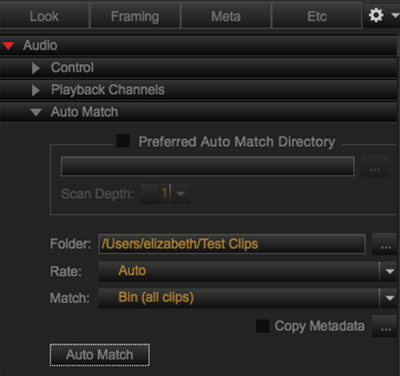Viewport: 400px width, 376px height.
Task: Open the gear settings menu
Action: click(x=376, y=15)
